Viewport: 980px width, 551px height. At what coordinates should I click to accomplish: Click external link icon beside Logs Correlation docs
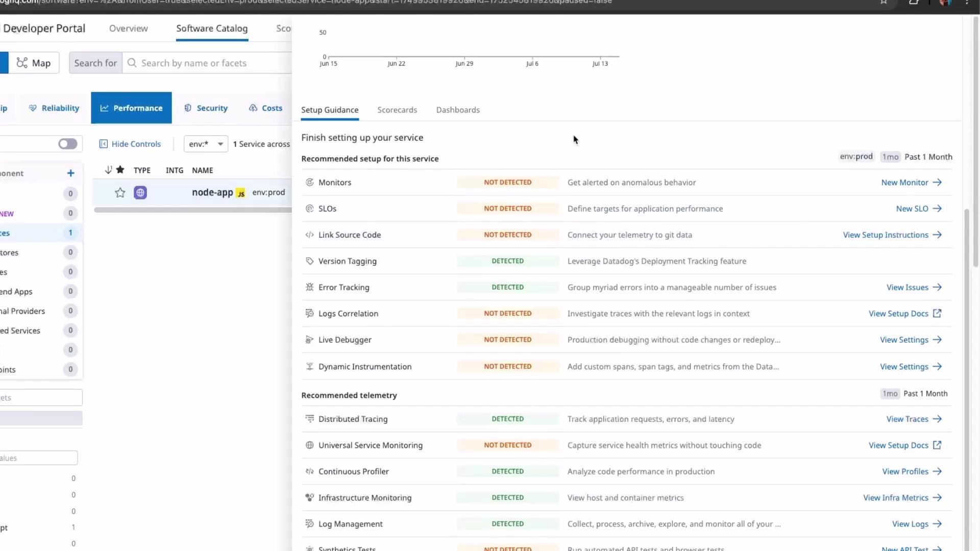coord(937,313)
